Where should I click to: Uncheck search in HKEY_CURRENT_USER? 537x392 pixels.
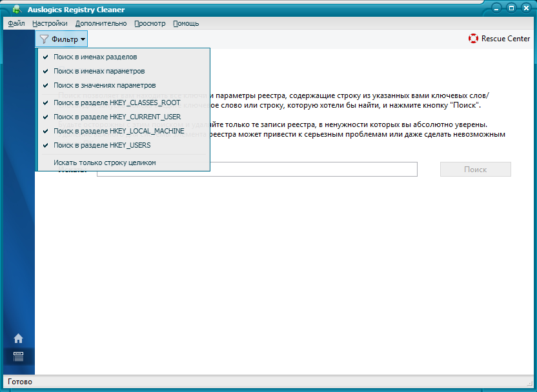pos(124,117)
